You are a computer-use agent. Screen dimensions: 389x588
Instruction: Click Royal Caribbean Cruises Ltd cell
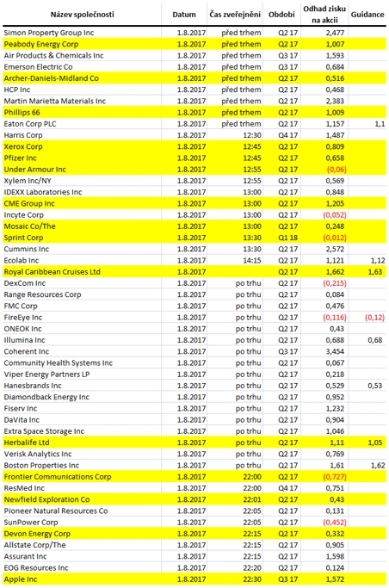coord(52,272)
